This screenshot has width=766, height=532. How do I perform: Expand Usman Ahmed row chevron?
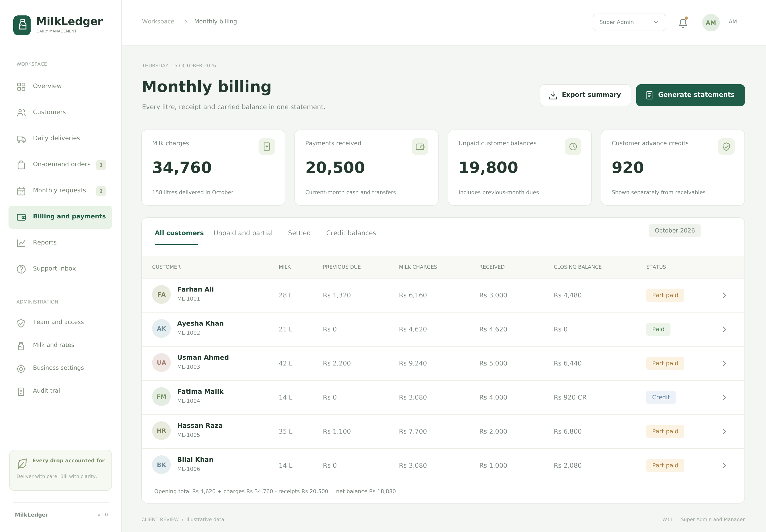[x=724, y=363]
